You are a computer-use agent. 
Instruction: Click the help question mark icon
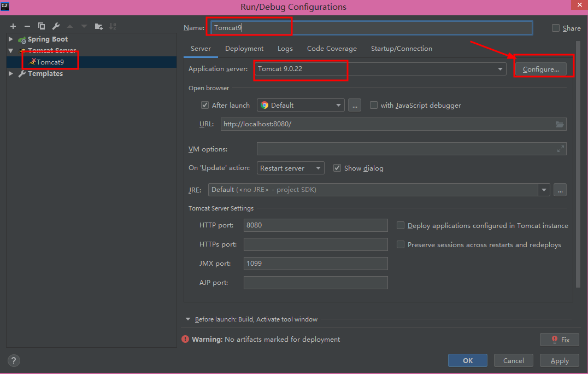(x=14, y=360)
